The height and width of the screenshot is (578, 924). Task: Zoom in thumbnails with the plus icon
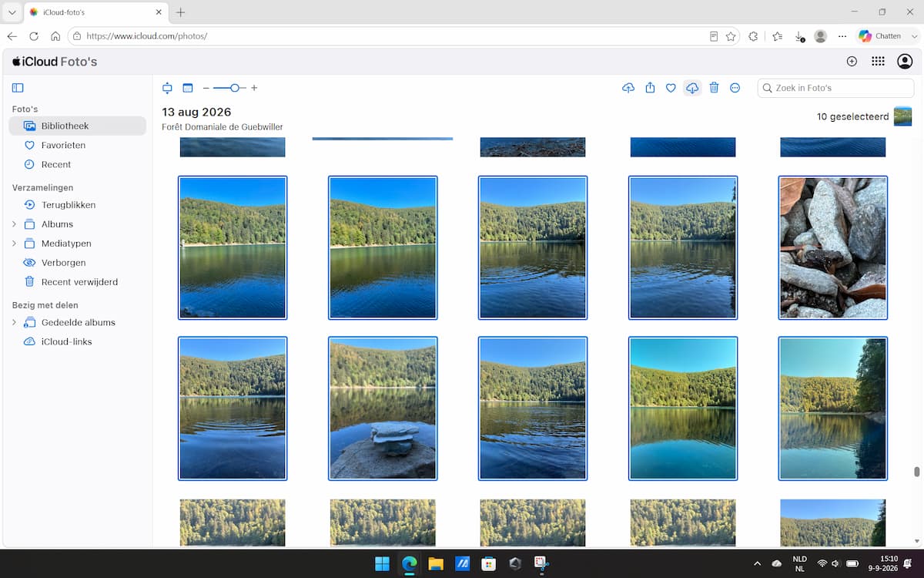tap(254, 88)
